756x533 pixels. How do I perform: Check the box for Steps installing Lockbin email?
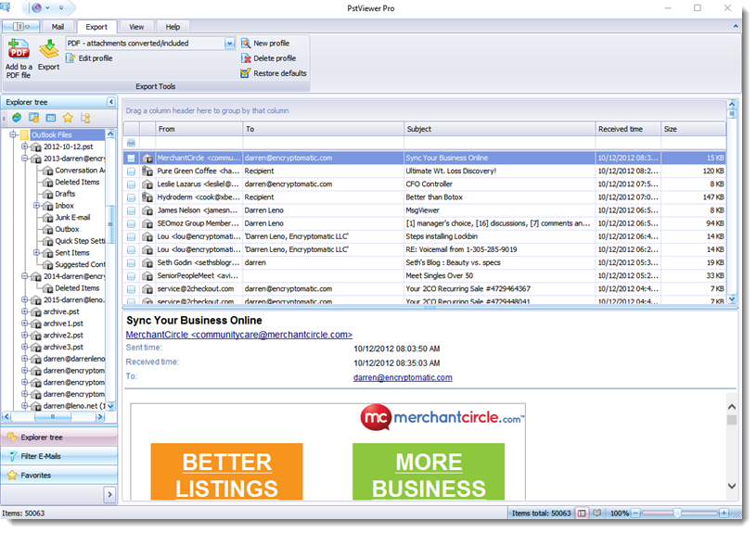131,236
